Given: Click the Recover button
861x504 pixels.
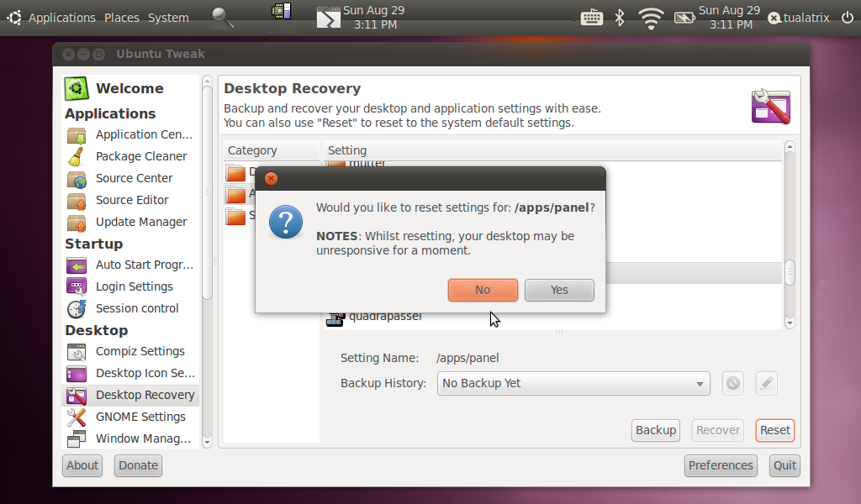Looking at the screenshot, I should pyautogui.click(x=718, y=430).
